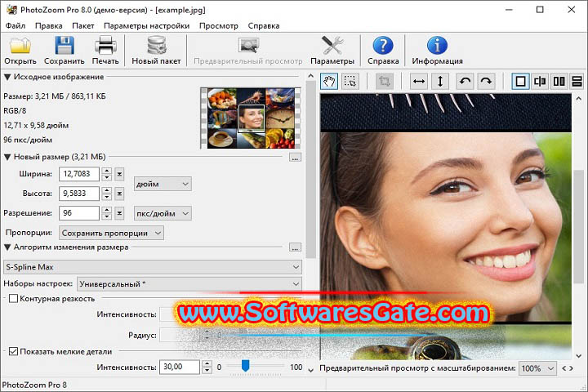Click the Интенсивность field showing 30,00
588x392 pixels.
coord(179,367)
